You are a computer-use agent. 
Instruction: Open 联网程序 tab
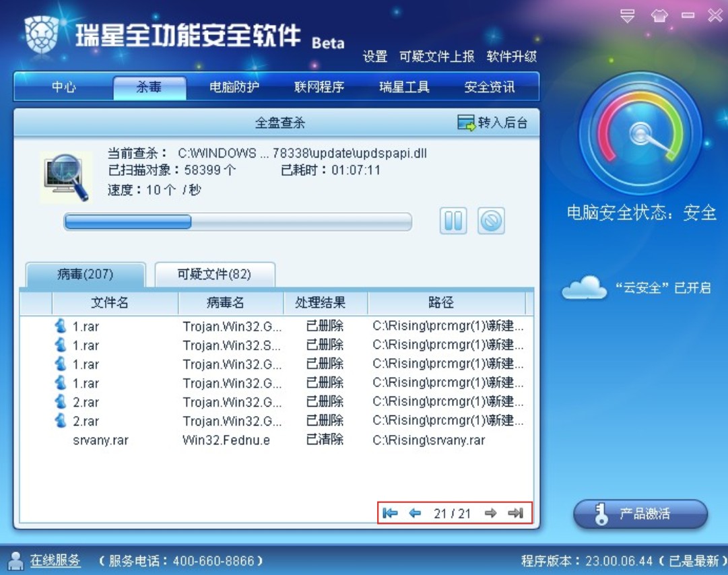point(319,87)
